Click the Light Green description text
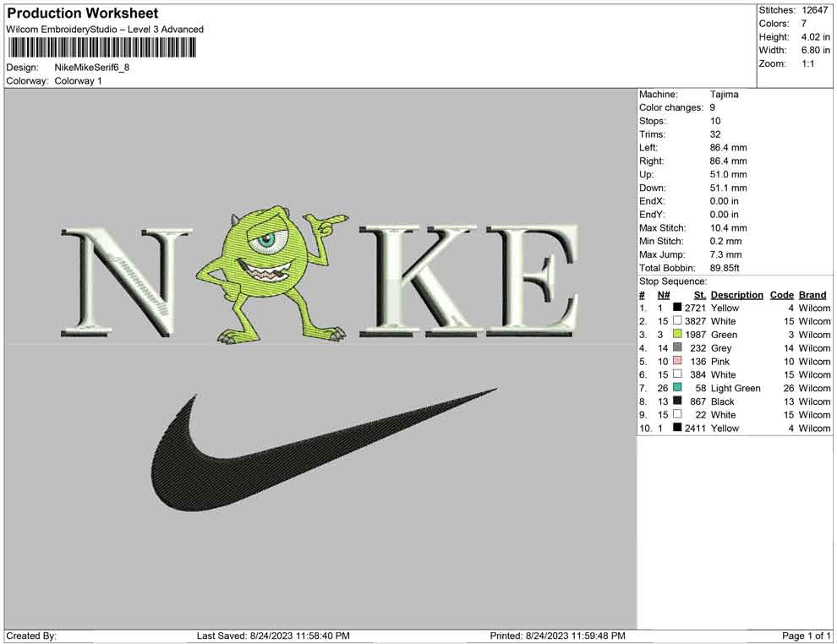The height and width of the screenshot is (644, 837). 736,388
